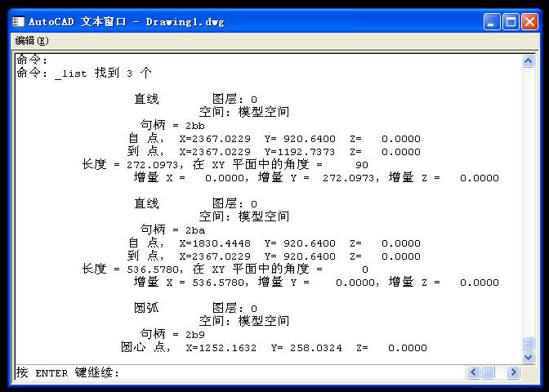This screenshot has height=392, width=549.
Task: Click vertical scrollbar up arrow
Action: (528, 61)
